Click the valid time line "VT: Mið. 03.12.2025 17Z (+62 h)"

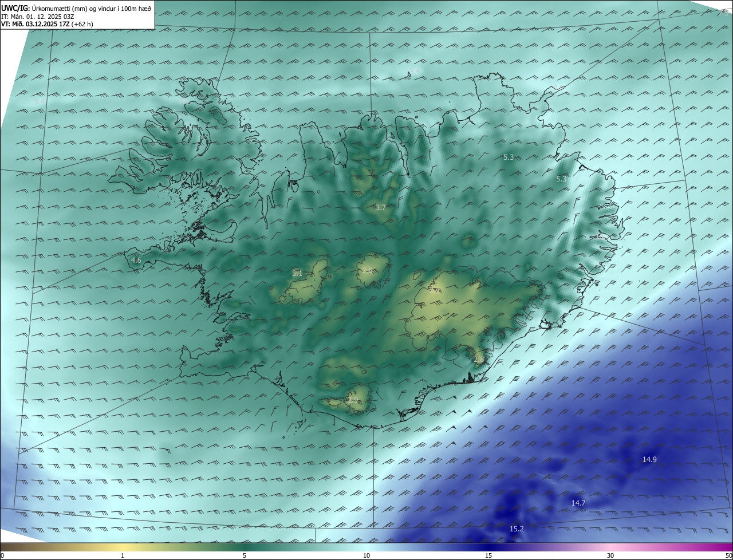point(48,24)
